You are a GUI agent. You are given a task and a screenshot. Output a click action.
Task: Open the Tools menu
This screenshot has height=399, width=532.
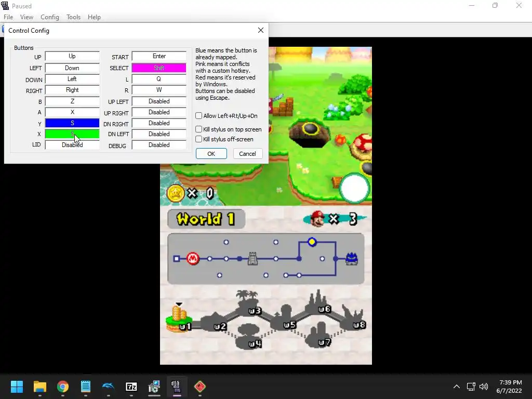pyautogui.click(x=73, y=17)
